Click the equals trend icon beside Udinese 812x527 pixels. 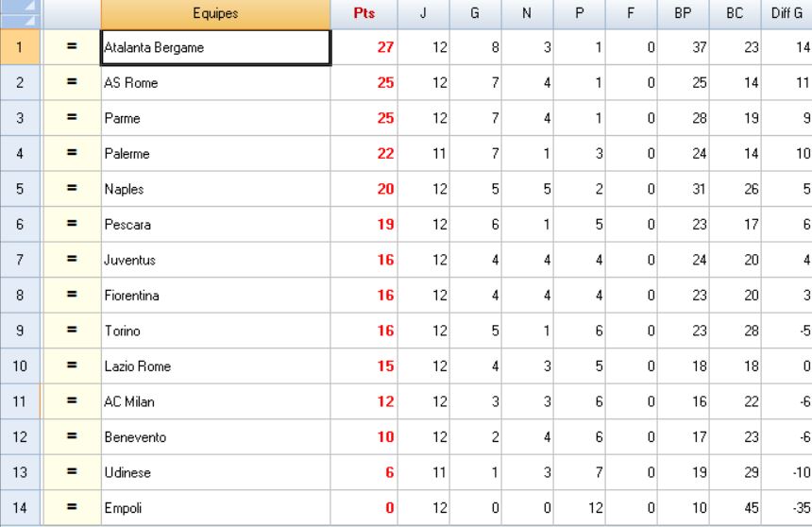pyautogui.click(x=72, y=471)
